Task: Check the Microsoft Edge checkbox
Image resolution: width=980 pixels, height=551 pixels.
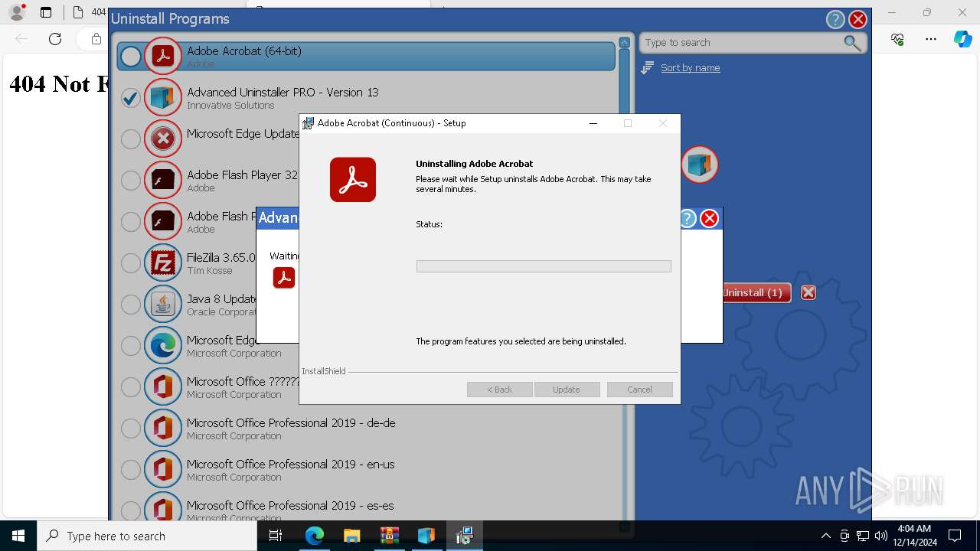Action: tap(131, 345)
